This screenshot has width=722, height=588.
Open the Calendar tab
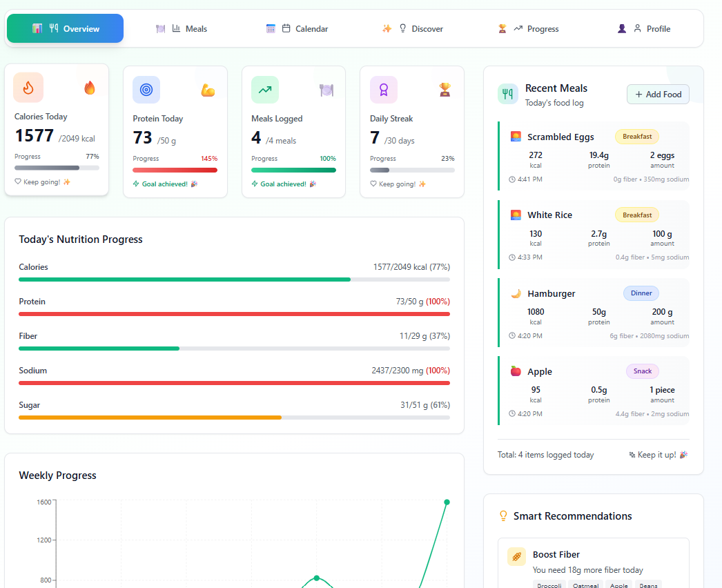297,28
